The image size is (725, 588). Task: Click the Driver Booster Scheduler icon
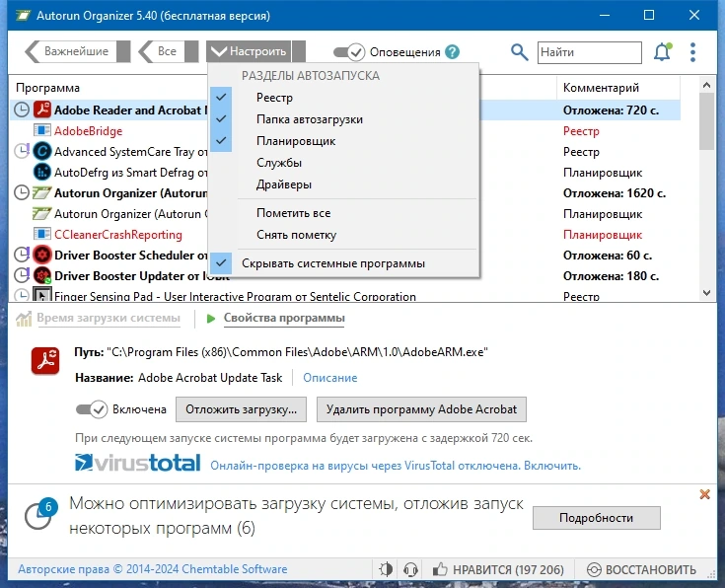click(x=42, y=255)
